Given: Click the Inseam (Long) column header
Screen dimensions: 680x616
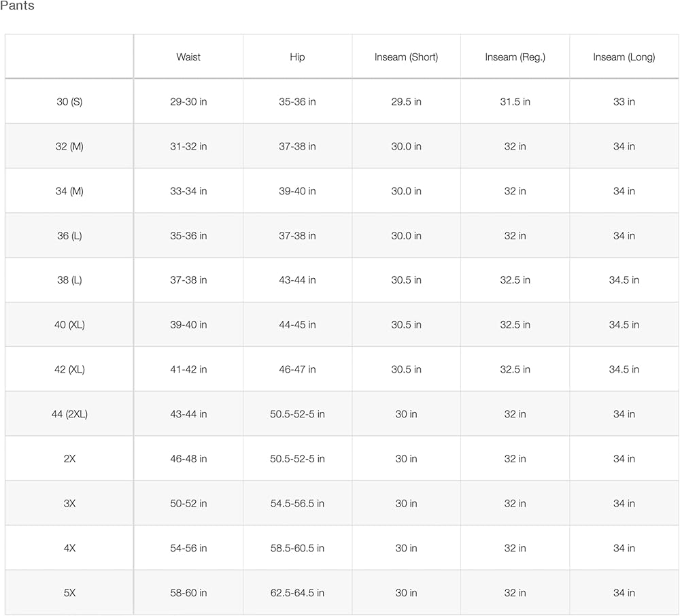Looking at the screenshot, I should [x=624, y=57].
